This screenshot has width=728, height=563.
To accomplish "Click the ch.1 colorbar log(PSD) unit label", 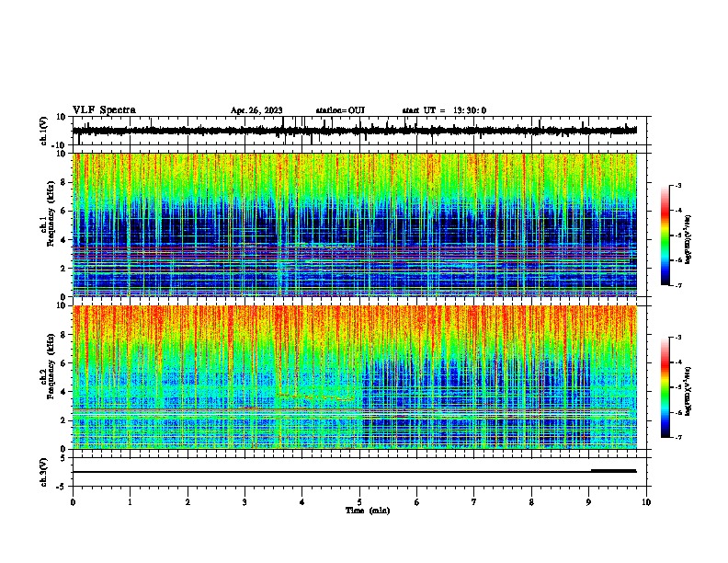I will click(x=688, y=240).
